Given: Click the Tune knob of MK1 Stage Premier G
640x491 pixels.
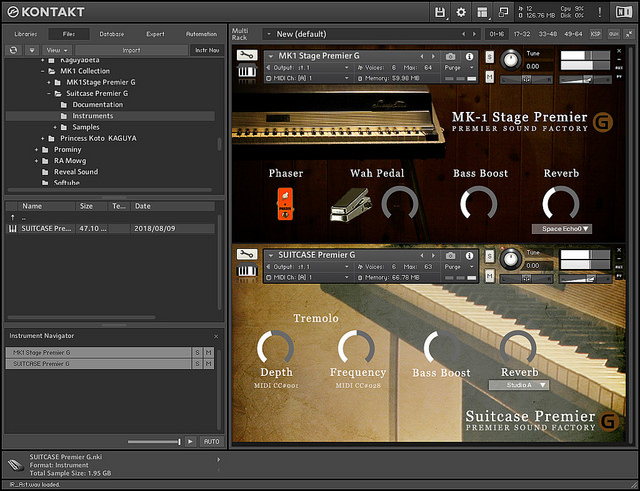Looking at the screenshot, I should [510, 60].
